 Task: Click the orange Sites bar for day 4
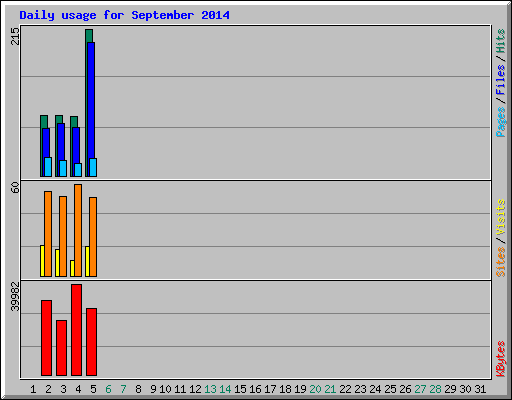point(78,230)
